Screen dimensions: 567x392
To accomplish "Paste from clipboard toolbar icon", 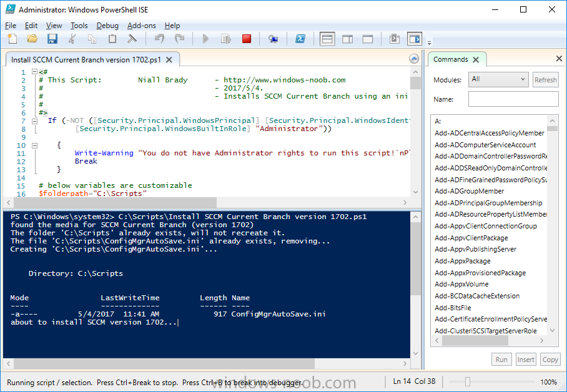I will click(x=112, y=39).
